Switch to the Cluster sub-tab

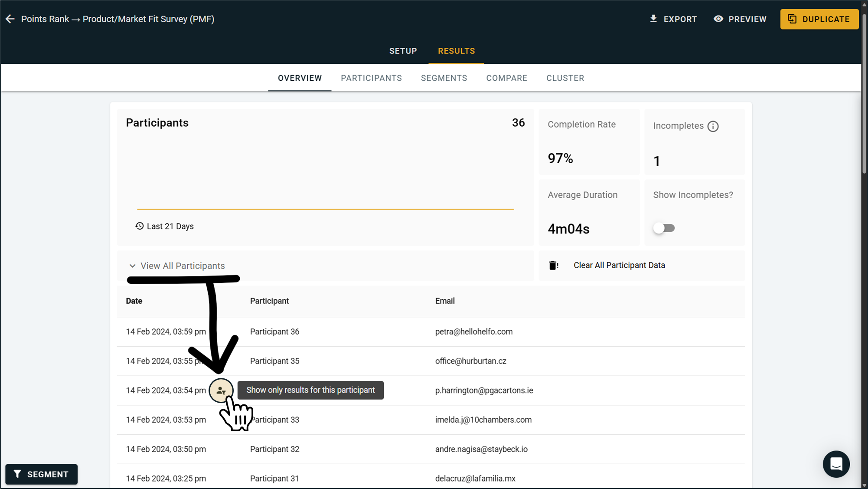coord(565,78)
